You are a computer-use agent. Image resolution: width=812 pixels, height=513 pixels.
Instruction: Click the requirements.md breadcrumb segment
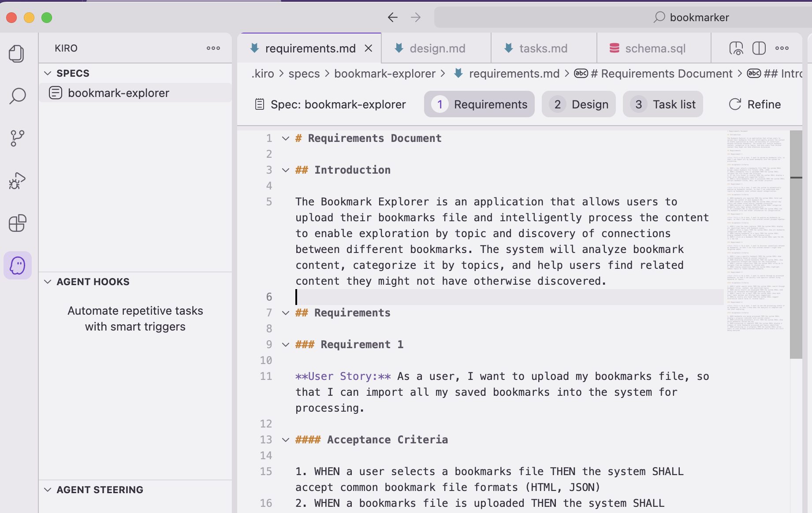point(514,74)
